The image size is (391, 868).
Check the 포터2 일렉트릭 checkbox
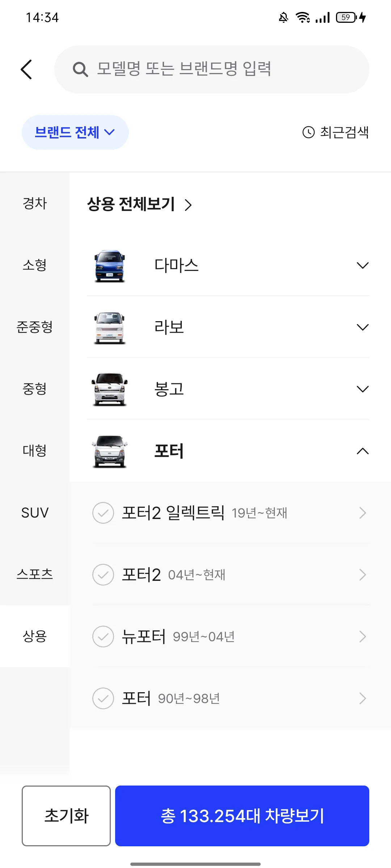click(103, 513)
